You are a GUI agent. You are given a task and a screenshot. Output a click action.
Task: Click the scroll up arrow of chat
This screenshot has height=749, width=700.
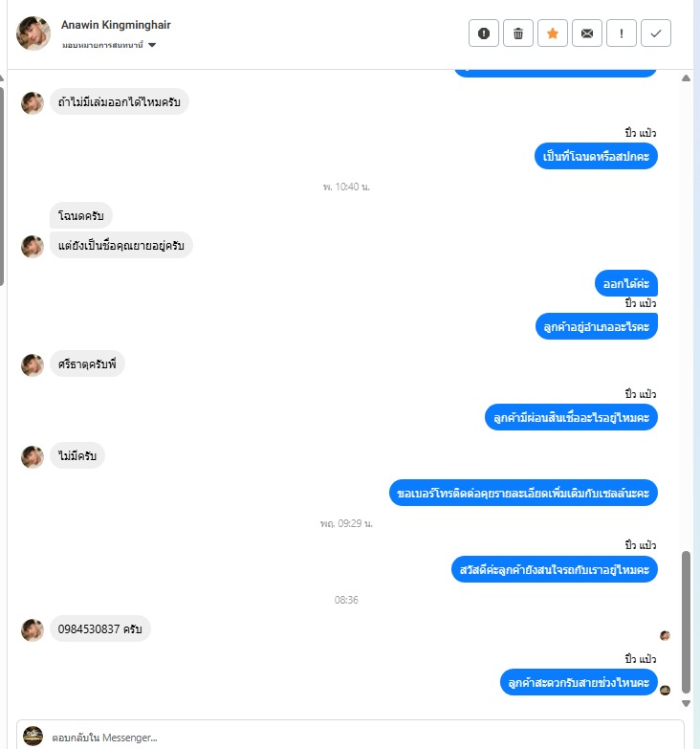(687, 77)
